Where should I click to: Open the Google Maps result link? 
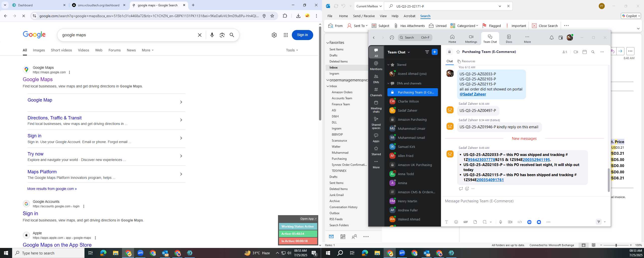point(38,79)
